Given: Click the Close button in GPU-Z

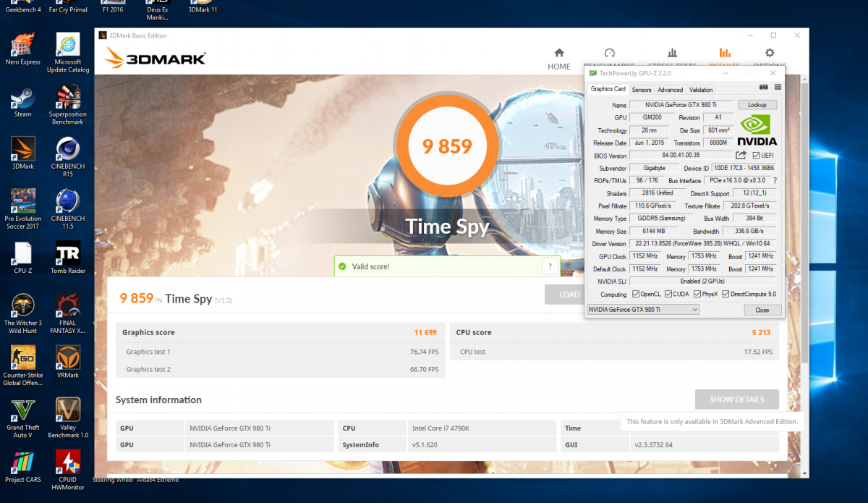Looking at the screenshot, I should click(762, 310).
